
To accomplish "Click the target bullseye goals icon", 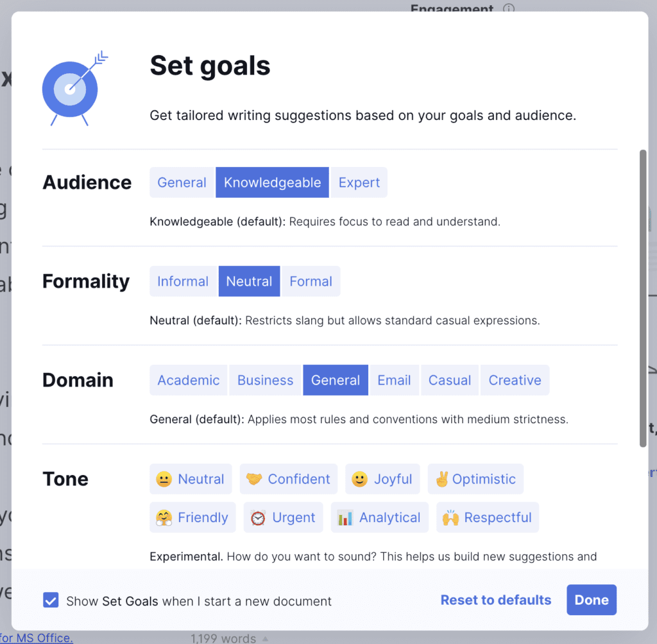I will (x=74, y=89).
